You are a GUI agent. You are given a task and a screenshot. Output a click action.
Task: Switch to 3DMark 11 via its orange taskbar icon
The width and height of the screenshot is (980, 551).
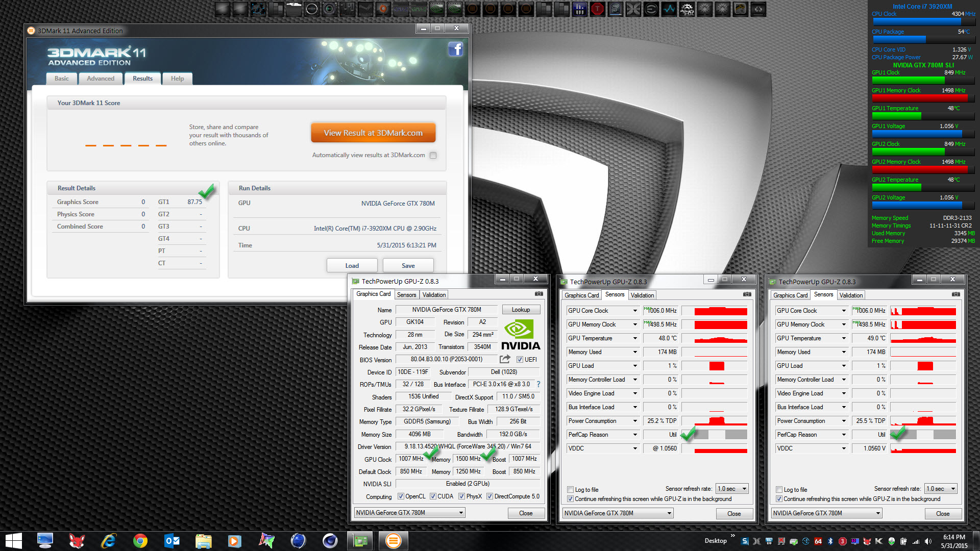click(x=393, y=541)
